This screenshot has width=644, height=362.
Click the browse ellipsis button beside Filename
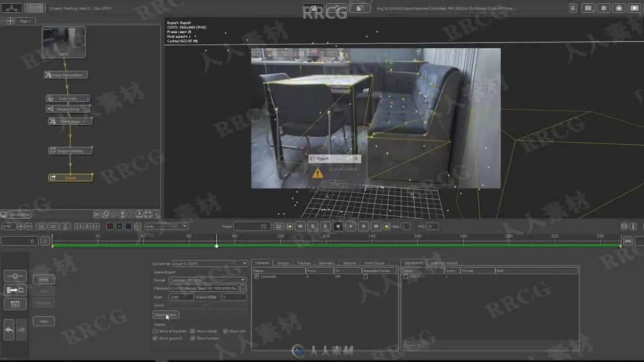[243, 289]
